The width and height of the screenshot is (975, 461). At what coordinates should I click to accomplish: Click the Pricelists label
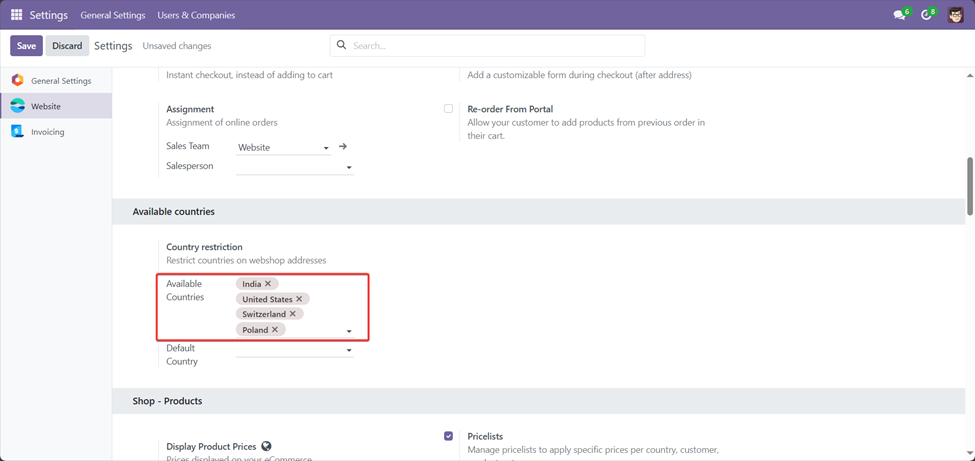[485, 436]
